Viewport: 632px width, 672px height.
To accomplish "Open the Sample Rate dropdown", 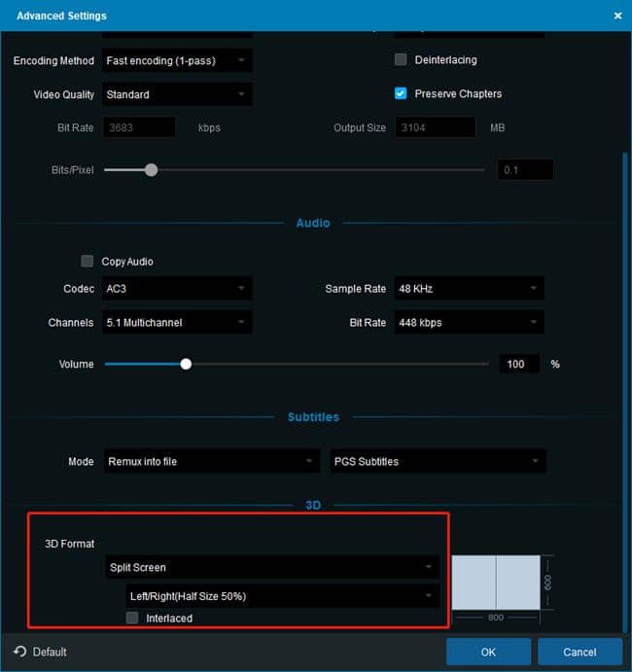I will 470,289.
